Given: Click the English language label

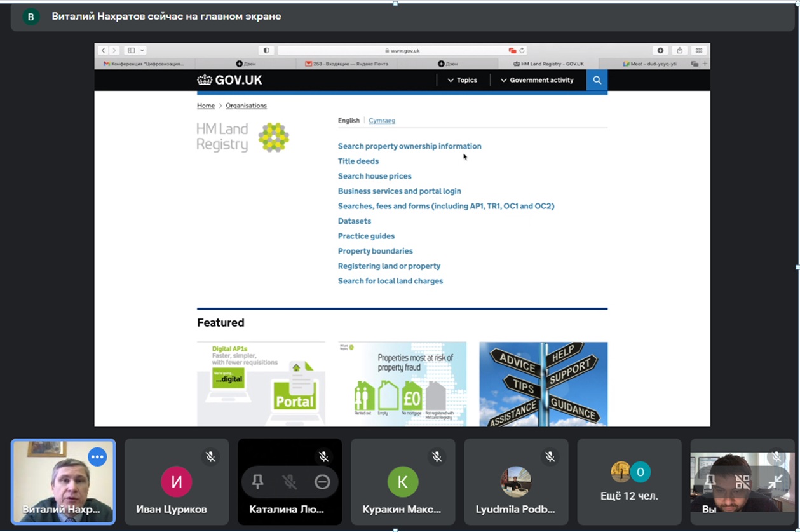Looking at the screenshot, I should coord(349,121).
